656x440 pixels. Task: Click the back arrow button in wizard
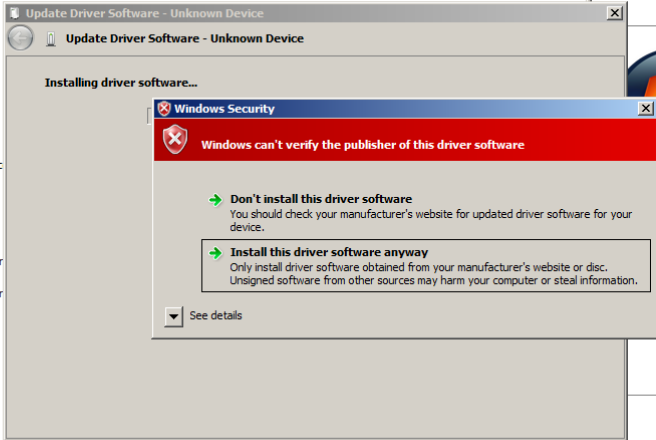(20, 38)
